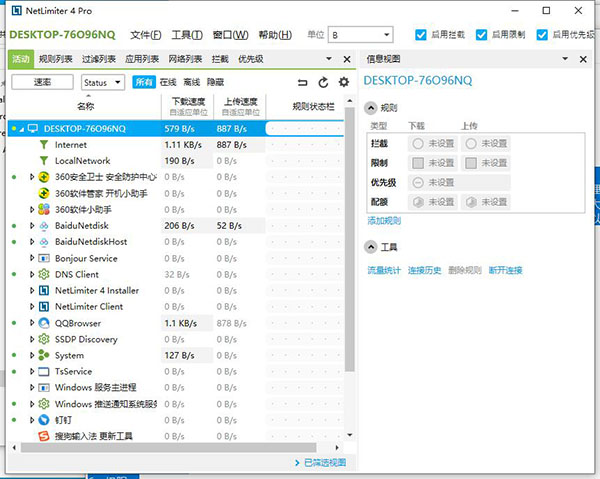
Task: Close the 信息视图 panel
Action: pos(583,59)
